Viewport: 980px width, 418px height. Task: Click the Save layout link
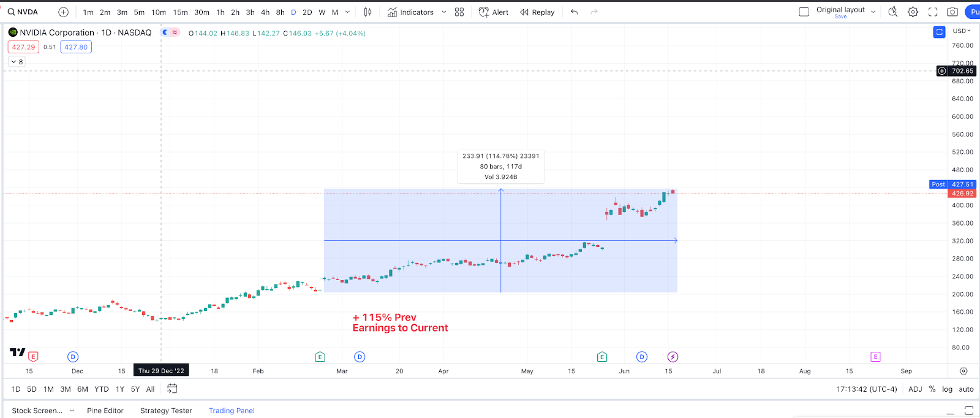click(840, 17)
